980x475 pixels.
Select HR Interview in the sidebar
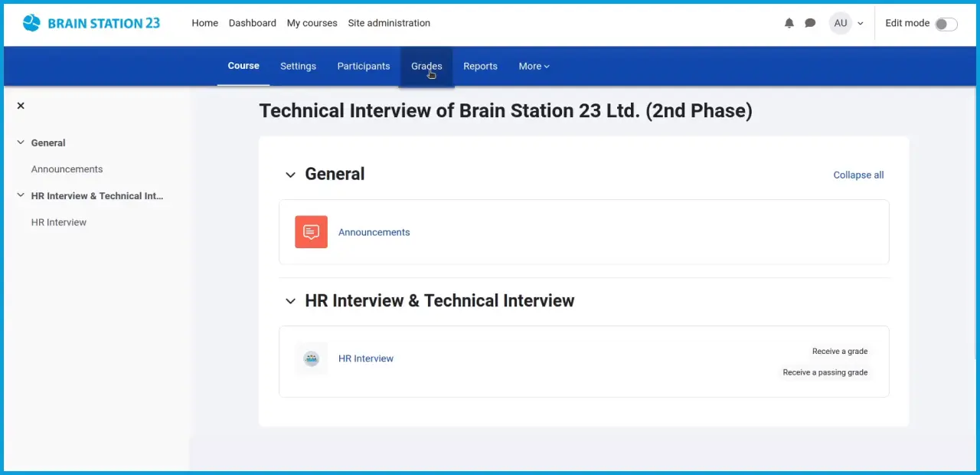pos(58,221)
